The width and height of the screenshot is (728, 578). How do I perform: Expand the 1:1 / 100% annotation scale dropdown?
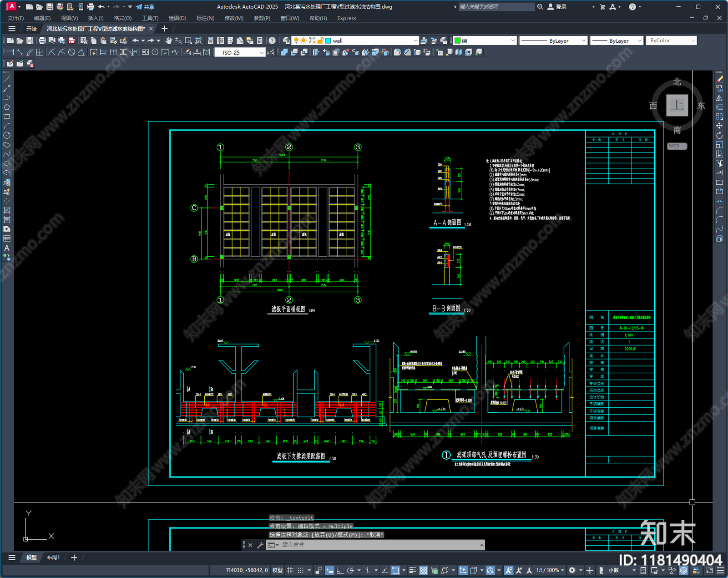[562, 570]
